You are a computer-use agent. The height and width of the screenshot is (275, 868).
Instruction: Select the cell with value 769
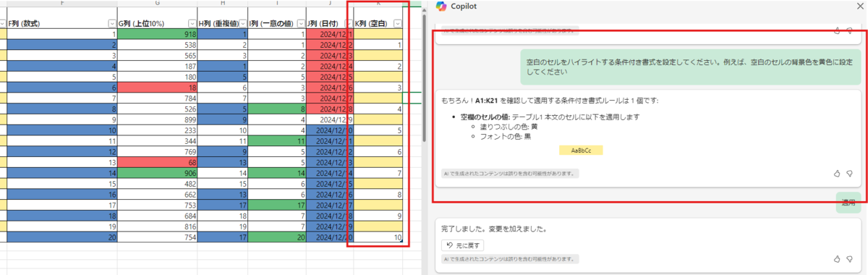point(157,153)
